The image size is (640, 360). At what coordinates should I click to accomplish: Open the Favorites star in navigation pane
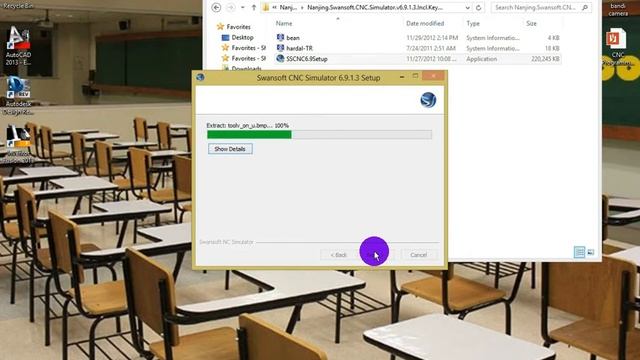click(x=221, y=27)
